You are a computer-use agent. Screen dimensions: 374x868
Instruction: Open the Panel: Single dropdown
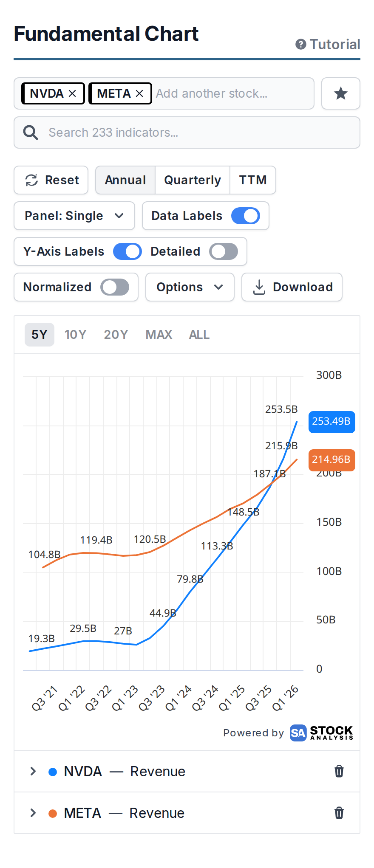[74, 216]
